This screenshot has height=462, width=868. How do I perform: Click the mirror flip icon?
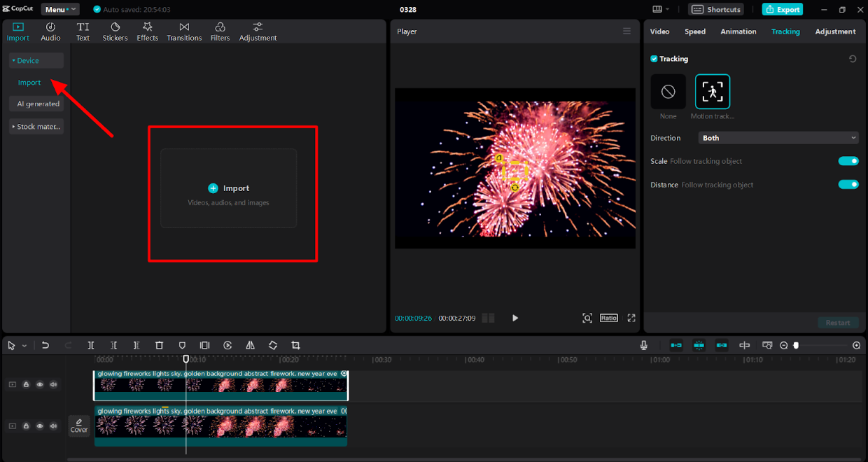[250, 345]
